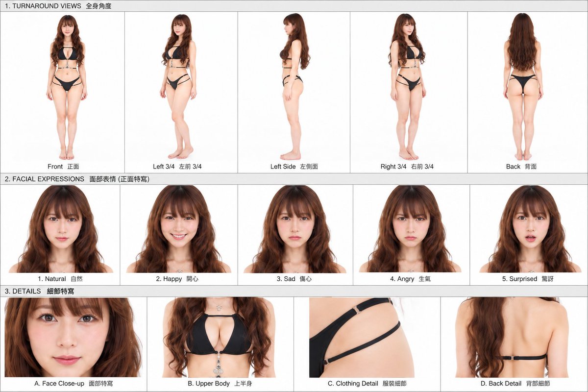Select the Face Close-up detail image
The height and width of the screenshot is (392, 588).
pyautogui.click(x=73, y=337)
